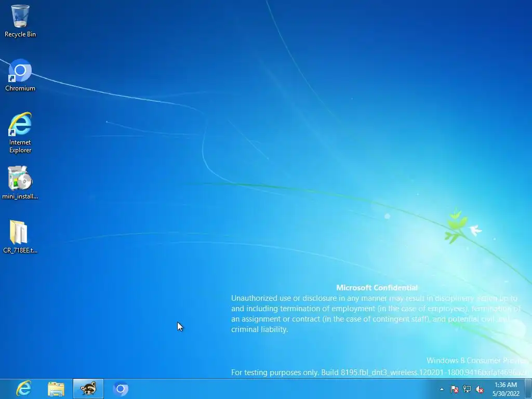Open Action Center flag icon

click(454, 389)
